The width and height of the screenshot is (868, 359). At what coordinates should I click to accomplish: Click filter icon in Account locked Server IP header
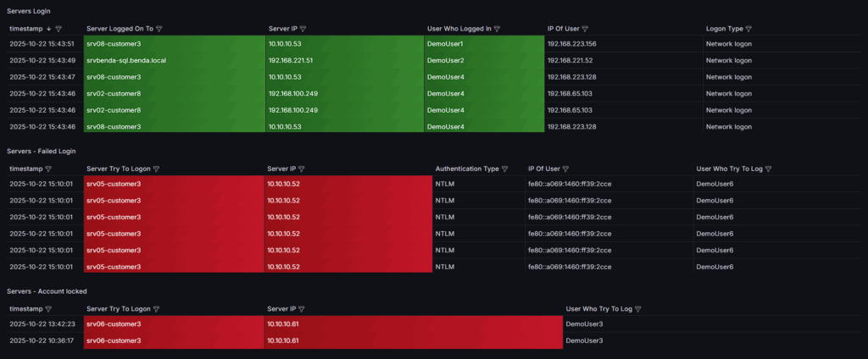(x=303, y=309)
